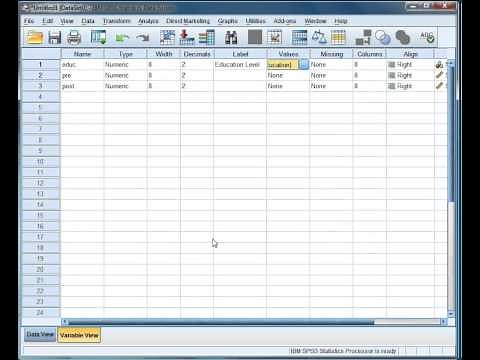Open the Split File icon
Screen dimensions: 480x360
coord(299,37)
